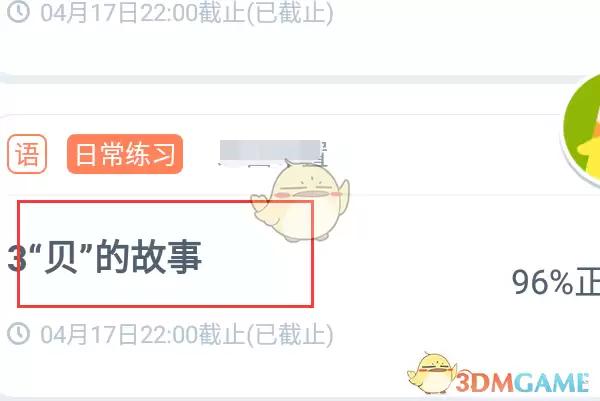
Task: Click the 3DMGAME watermark text
Action: pyautogui.click(x=522, y=382)
